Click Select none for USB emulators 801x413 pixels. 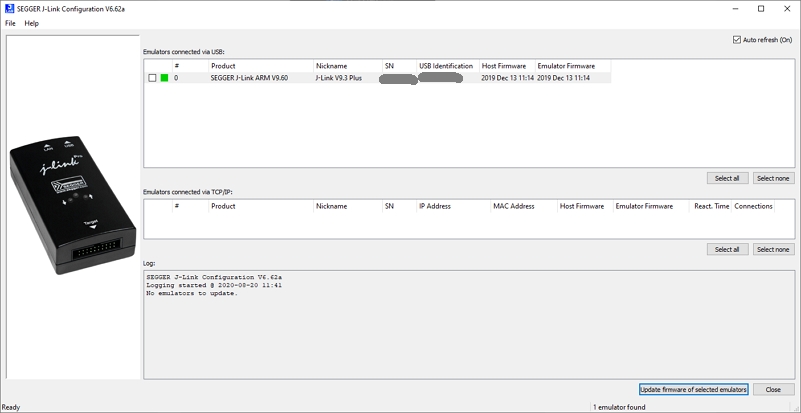tap(773, 178)
